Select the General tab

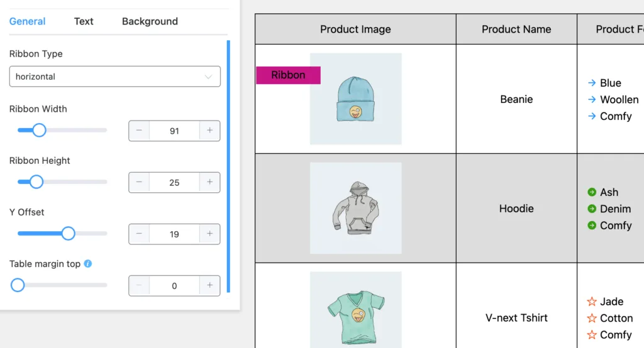[x=28, y=21]
